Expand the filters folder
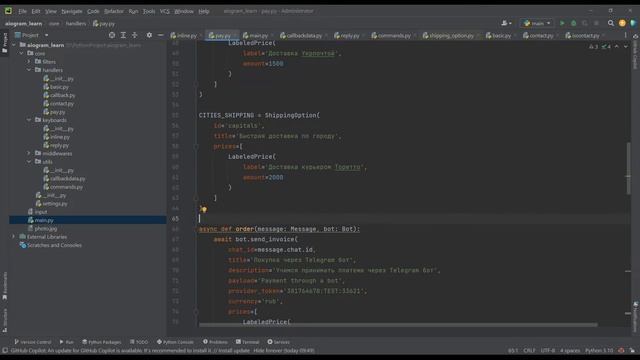The width and height of the screenshot is (640, 360). [x=29, y=62]
